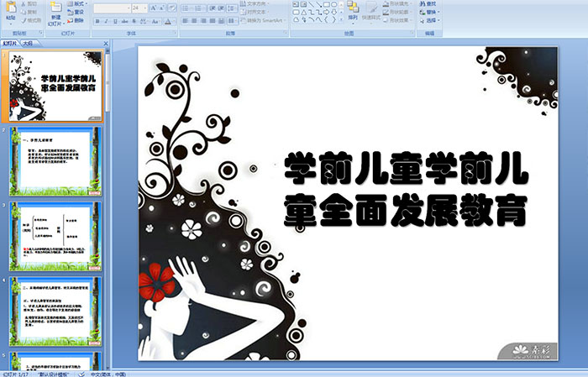Screen dimensions: 588x377
Task: Pick the straight line shape in gallery
Action: click(312, 4)
